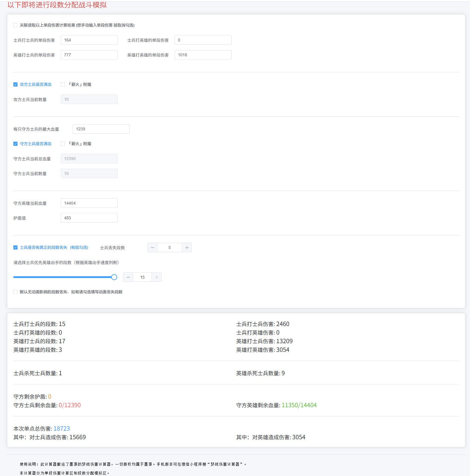This screenshot has height=476, width=470.
Task: Edit 护盾值 field showing 483
Action: pyautogui.click(x=89, y=218)
